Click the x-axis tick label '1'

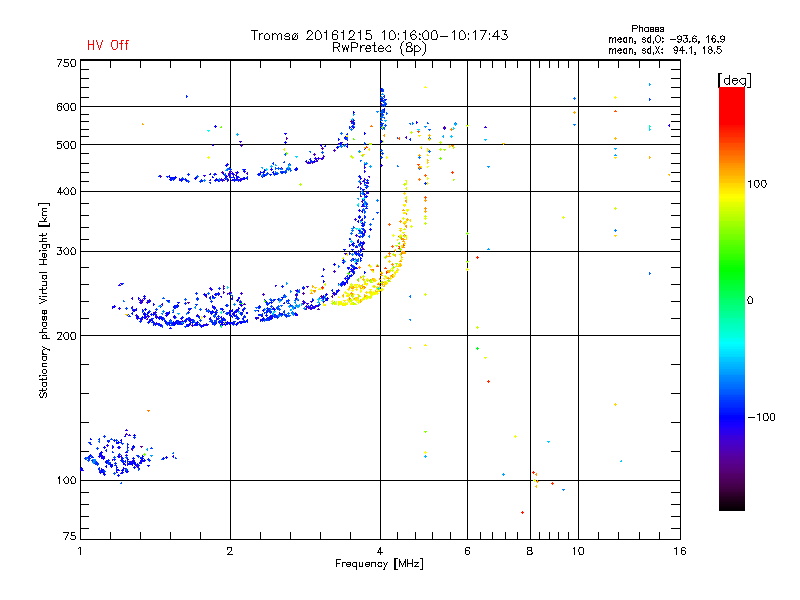pyautogui.click(x=81, y=551)
